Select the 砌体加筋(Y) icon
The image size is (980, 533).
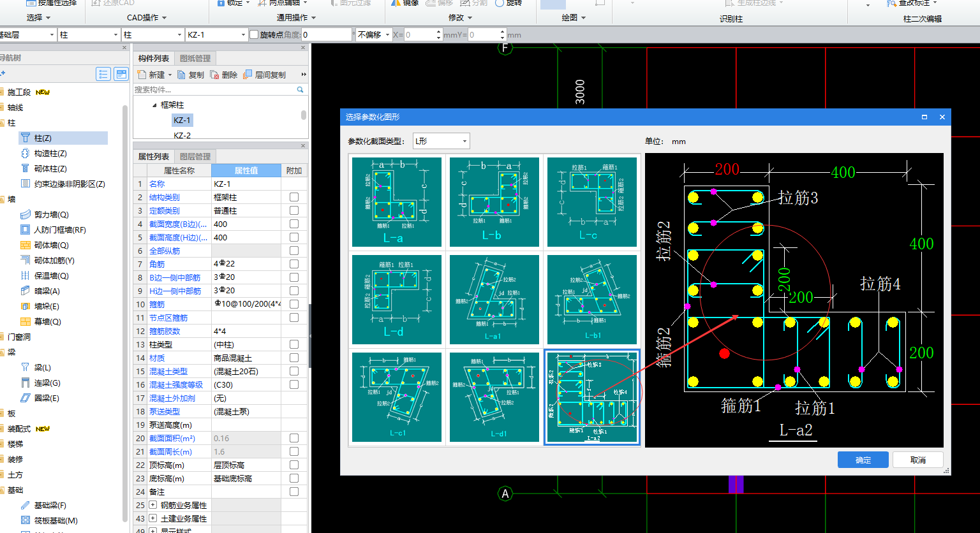(x=26, y=260)
